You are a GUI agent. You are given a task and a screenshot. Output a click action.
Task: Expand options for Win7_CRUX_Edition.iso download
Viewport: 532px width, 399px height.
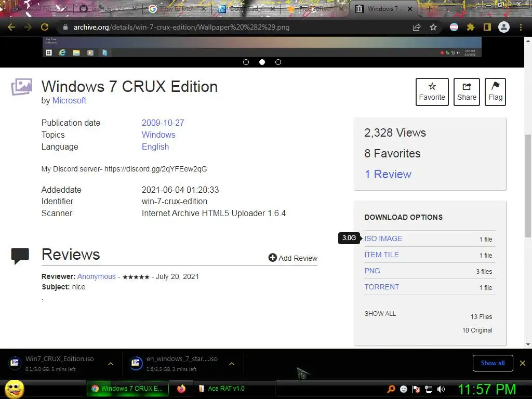point(111,364)
